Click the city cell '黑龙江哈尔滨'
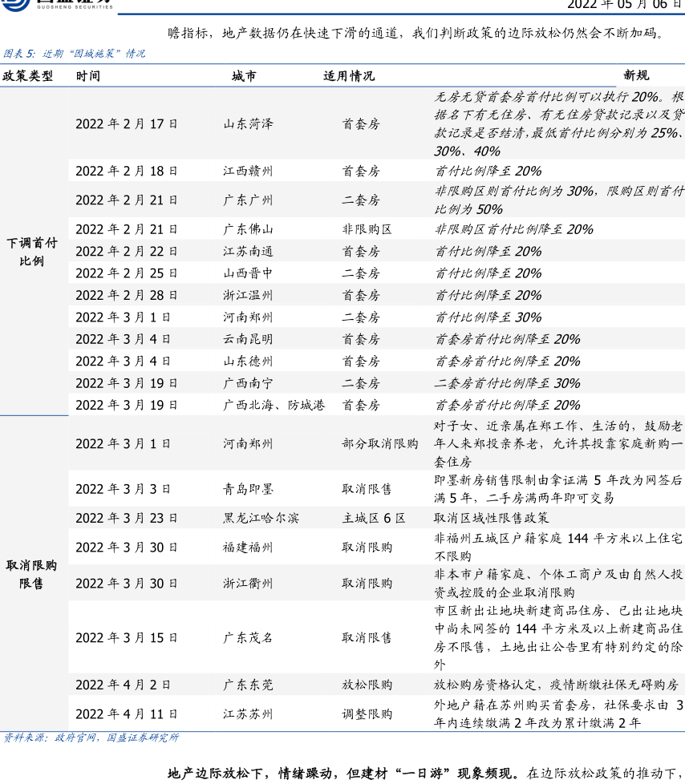Image resolution: width=685 pixels, height=784 pixels. (x=261, y=518)
